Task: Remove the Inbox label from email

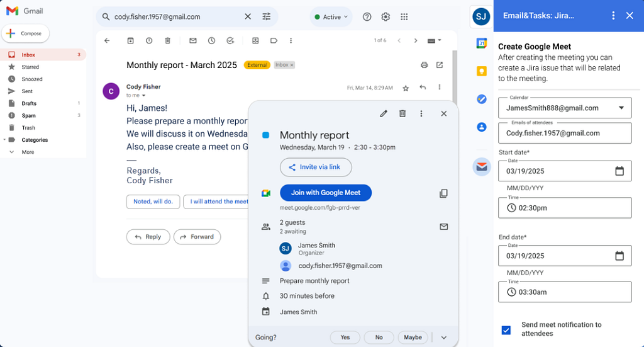Action: [x=292, y=65]
